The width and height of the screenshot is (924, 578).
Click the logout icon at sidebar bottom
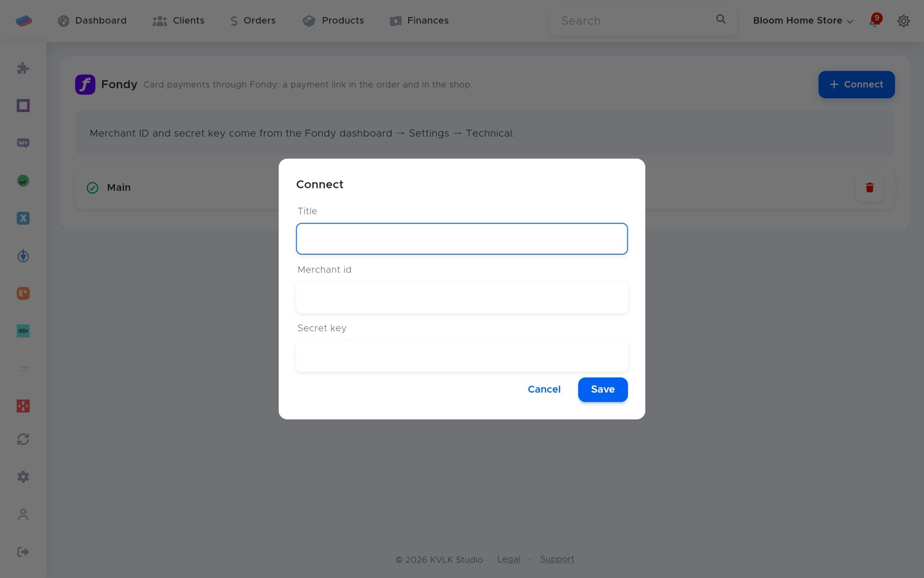pos(23,552)
